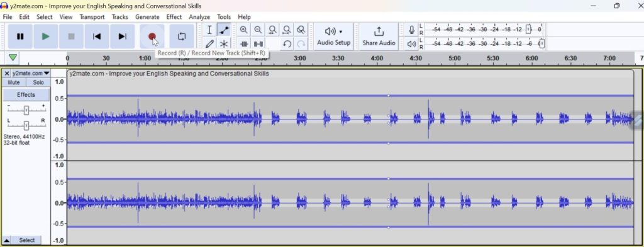Click the microphone record meter icon

click(x=411, y=30)
